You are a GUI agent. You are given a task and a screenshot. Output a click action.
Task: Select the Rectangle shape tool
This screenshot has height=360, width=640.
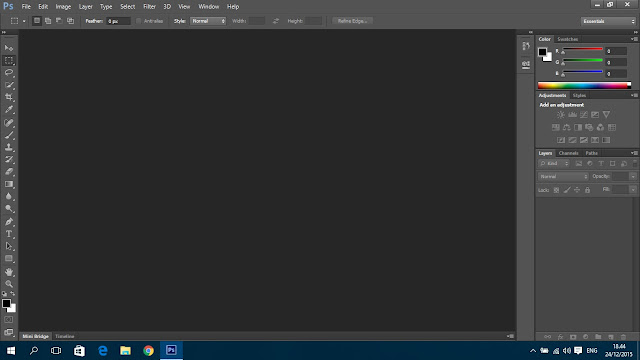pos(9,259)
